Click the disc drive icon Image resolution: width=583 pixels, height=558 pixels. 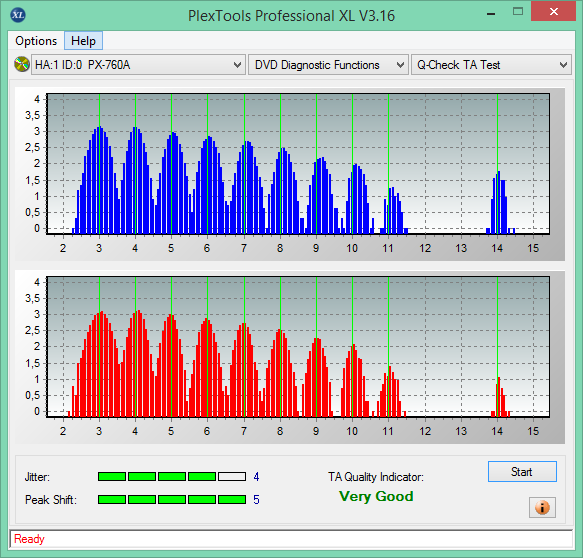click(x=22, y=64)
